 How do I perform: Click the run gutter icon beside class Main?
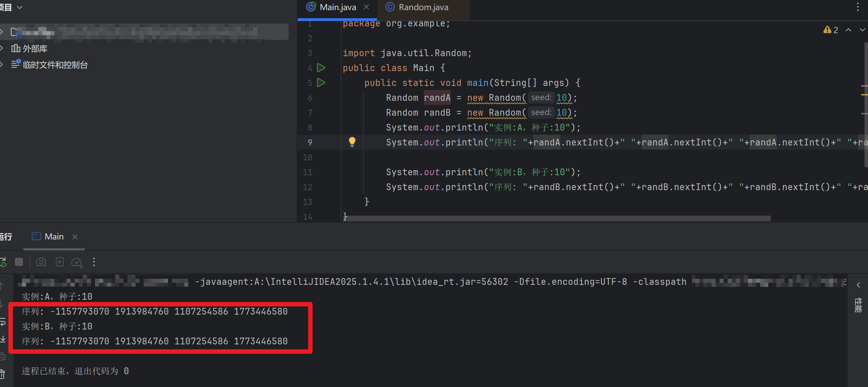click(x=321, y=68)
